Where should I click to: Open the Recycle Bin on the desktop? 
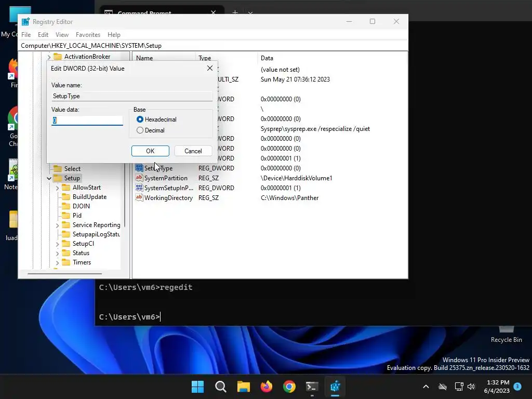506,334
